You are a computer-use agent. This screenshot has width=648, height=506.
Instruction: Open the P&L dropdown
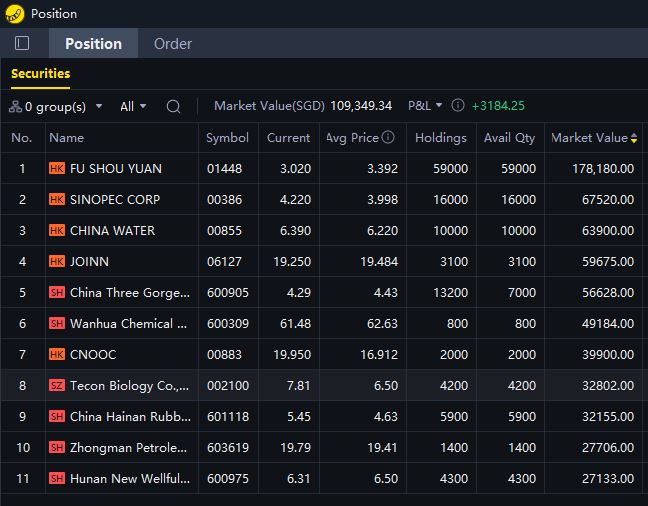(x=425, y=106)
